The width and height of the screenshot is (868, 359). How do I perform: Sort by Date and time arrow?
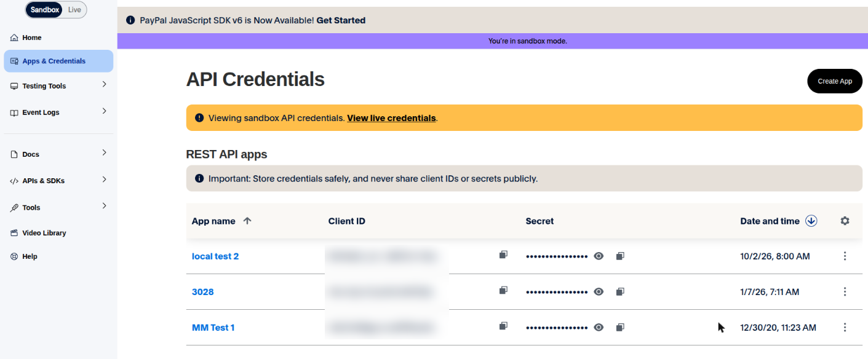(811, 221)
